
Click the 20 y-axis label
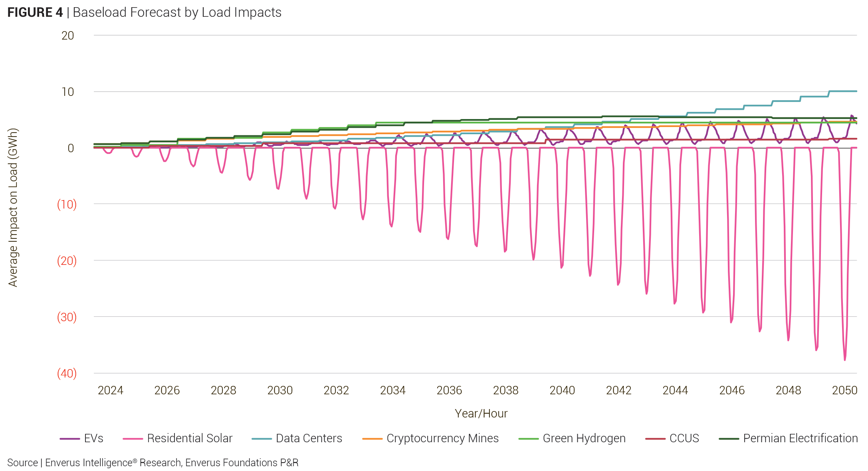[x=67, y=36]
